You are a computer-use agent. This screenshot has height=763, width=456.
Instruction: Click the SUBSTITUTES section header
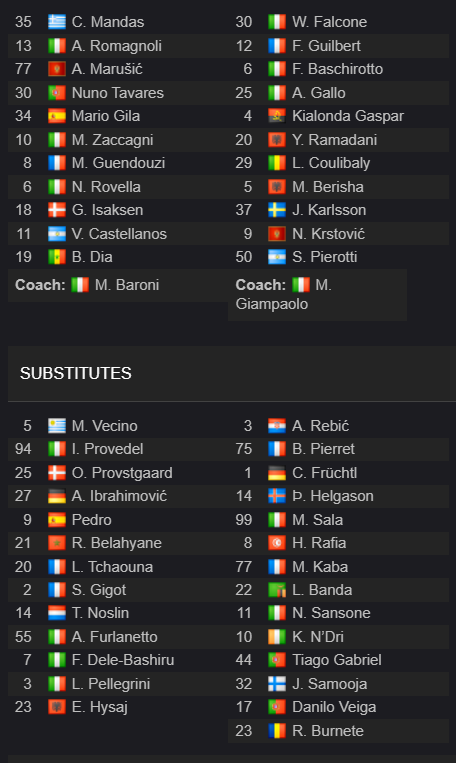[75, 373]
